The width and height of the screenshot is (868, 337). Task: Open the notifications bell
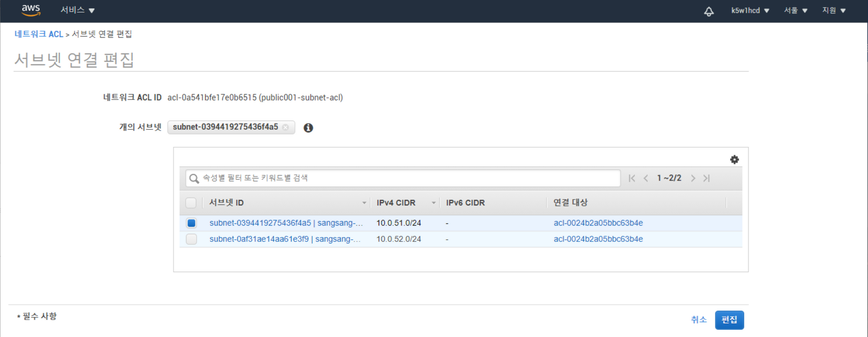click(x=709, y=11)
